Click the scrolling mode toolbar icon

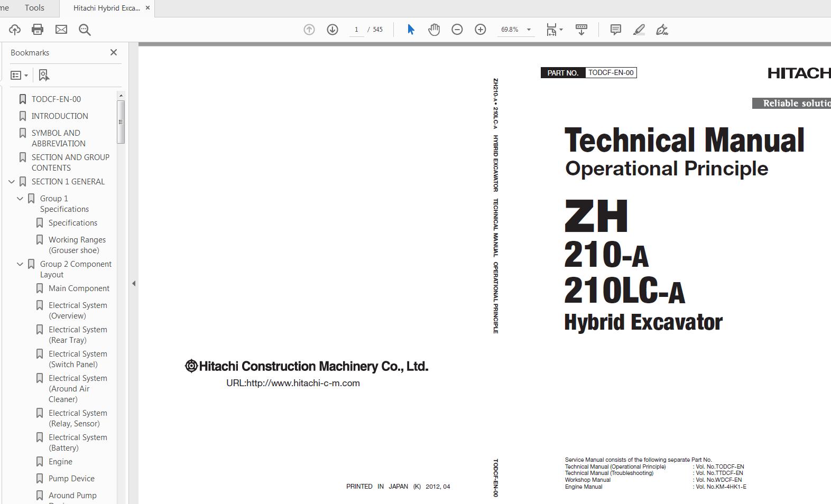click(x=581, y=30)
